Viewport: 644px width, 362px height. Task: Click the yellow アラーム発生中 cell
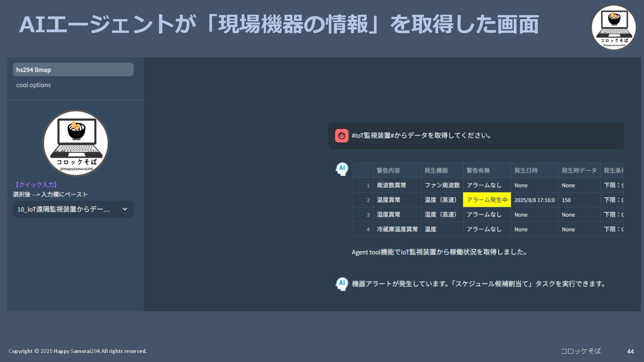[487, 200]
